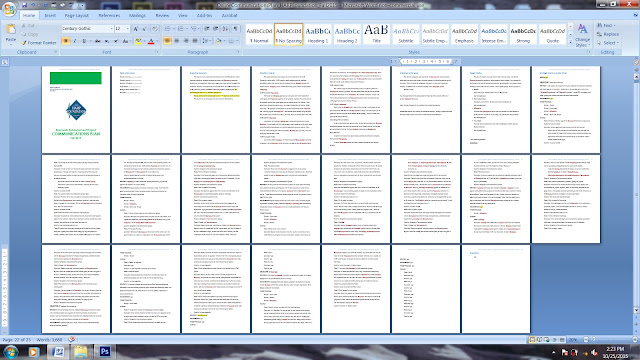Apply the Heading 1 style
This screenshot has height=360, width=640.
[318, 34]
